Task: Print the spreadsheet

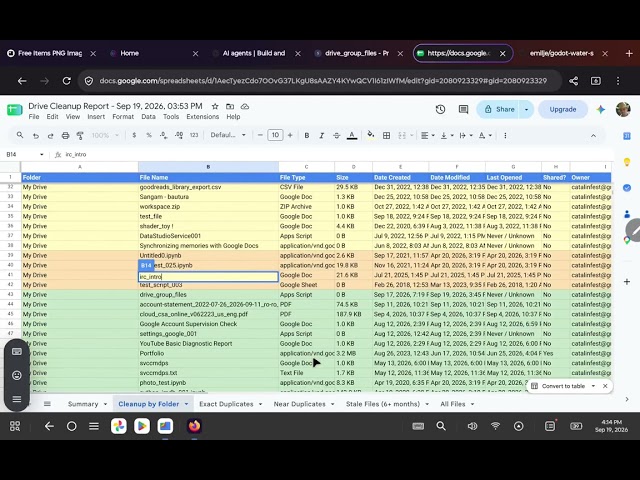Action: [65, 136]
